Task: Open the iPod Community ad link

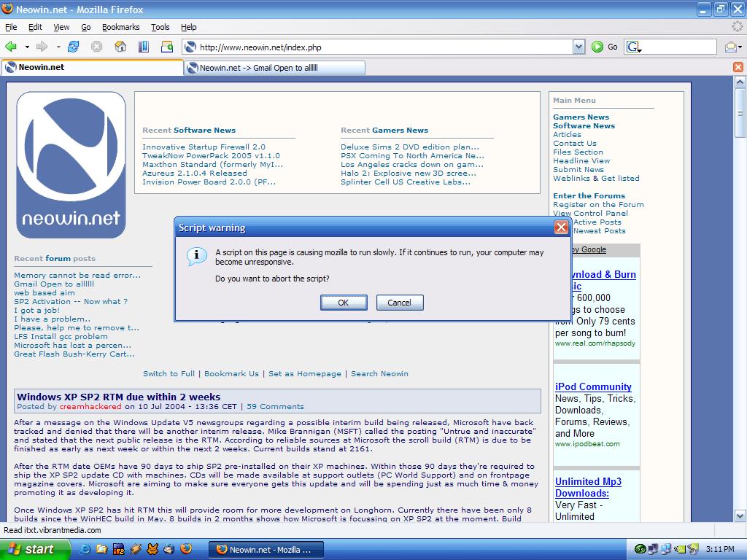Action: pos(593,386)
